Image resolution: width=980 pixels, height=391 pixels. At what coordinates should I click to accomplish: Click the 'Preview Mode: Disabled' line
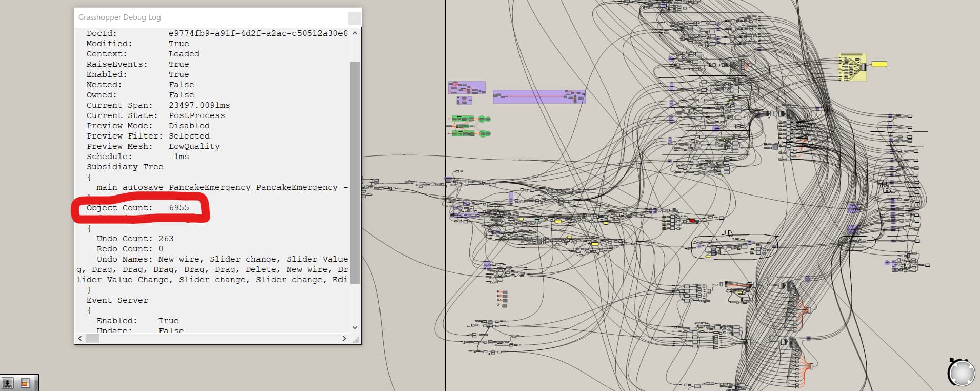coord(148,126)
